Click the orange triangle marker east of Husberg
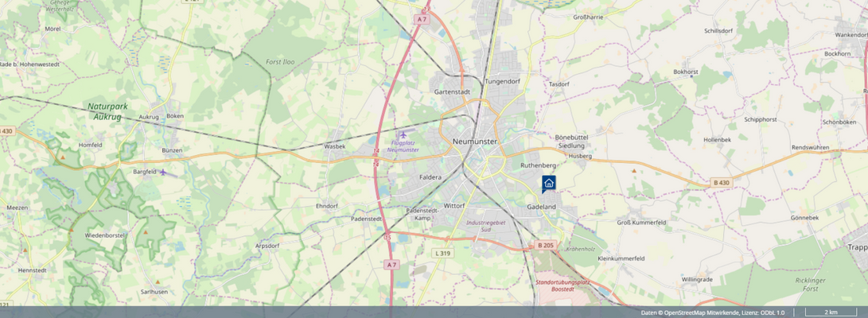 pyautogui.click(x=633, y=170)
